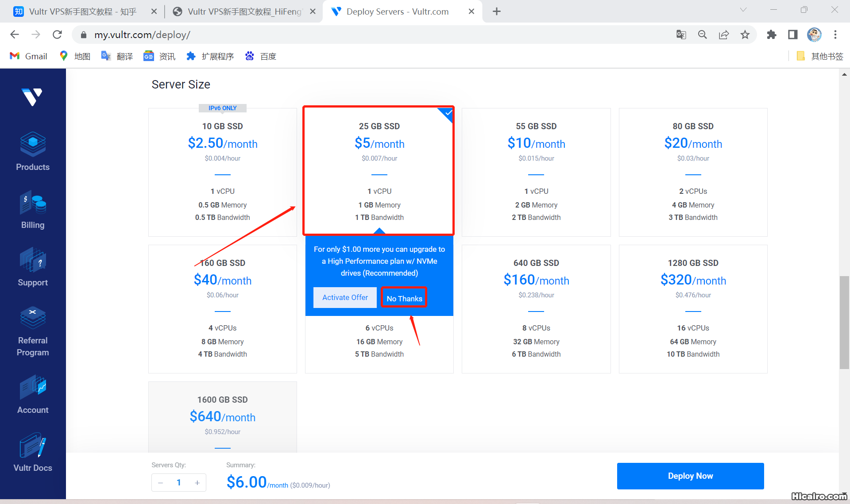Image resolution: width=850 pixels, height=504 pixels.
Task: Open the Support sidebar icon
Action: point(33,260)
